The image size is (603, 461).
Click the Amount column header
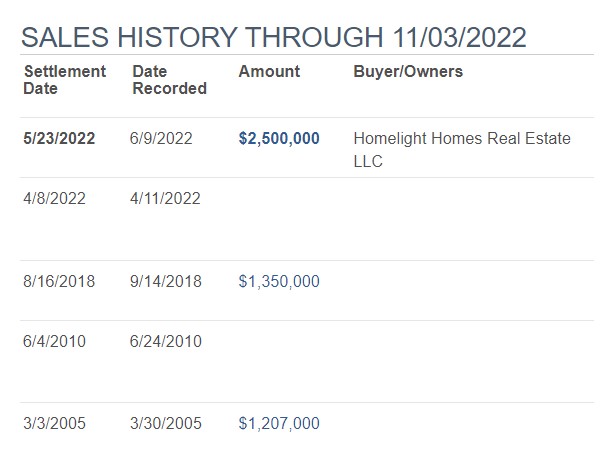pos(269,72)
